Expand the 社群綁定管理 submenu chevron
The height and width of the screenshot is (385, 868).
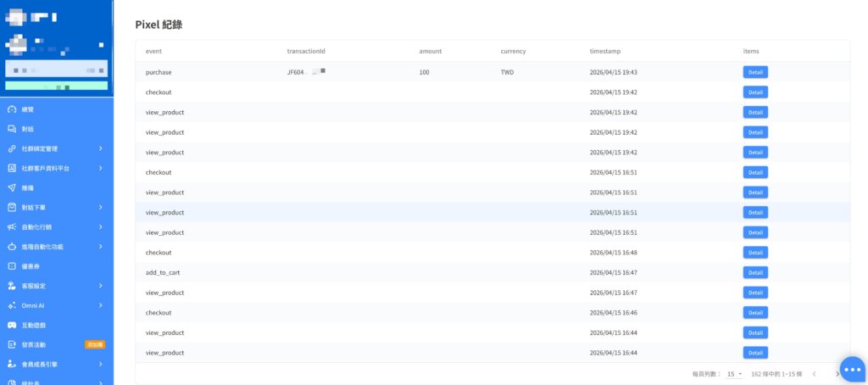[x=100, y=148]
